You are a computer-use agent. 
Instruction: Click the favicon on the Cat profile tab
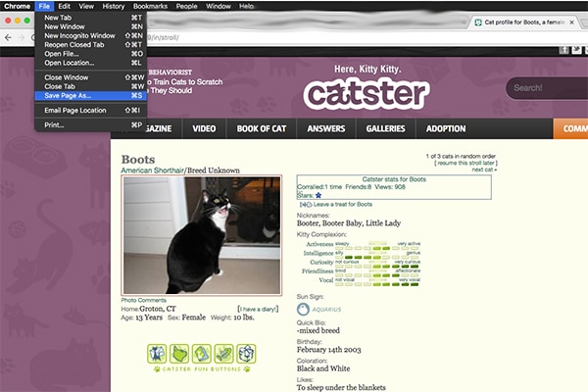(x=478, y=23)
